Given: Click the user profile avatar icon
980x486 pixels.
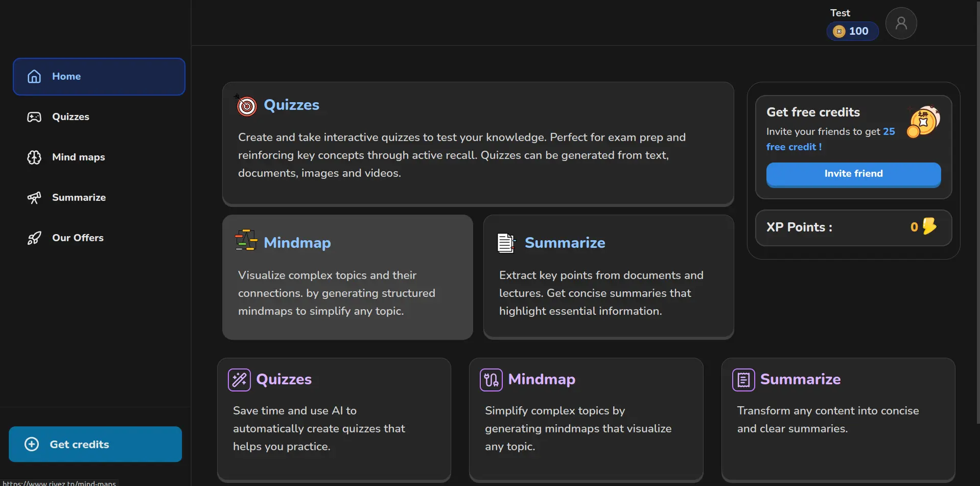Looking at the screenshot, I should click(x=901, y=24).
